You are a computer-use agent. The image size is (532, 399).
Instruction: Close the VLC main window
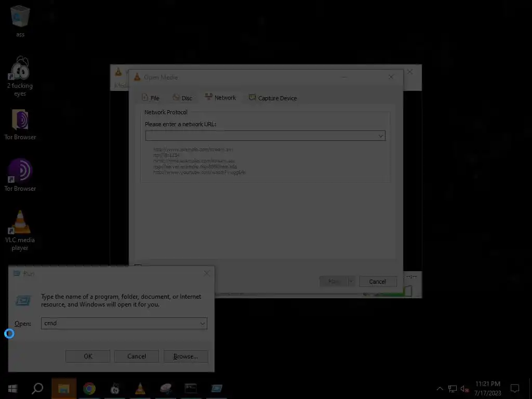(410, 72)
